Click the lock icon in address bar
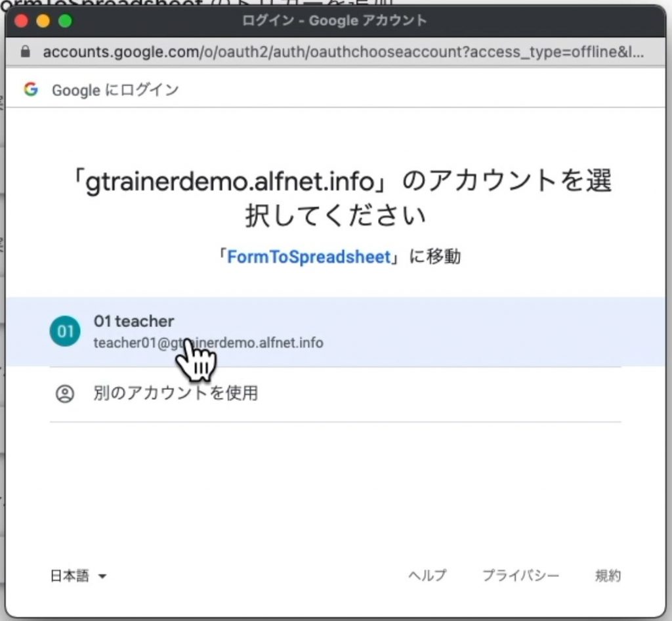Screen dimensions: 672x621 click(26, 52)
